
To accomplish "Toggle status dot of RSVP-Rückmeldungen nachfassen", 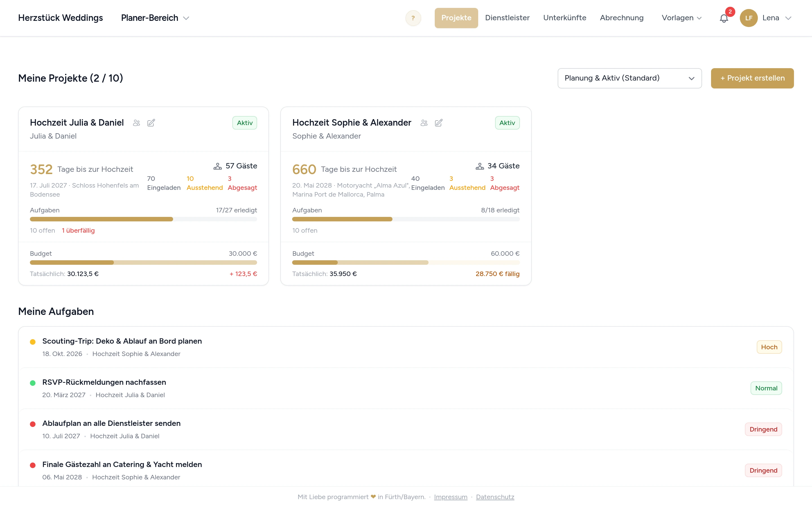I will pos(32,383).
